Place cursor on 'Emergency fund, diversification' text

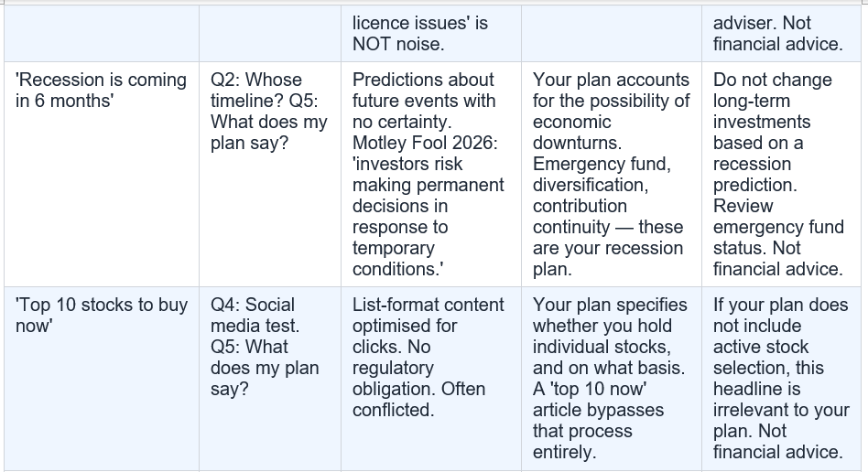[602, 175]
